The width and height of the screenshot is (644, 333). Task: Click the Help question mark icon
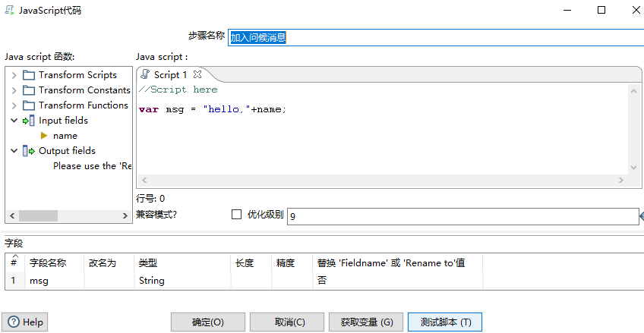(14, 322)
